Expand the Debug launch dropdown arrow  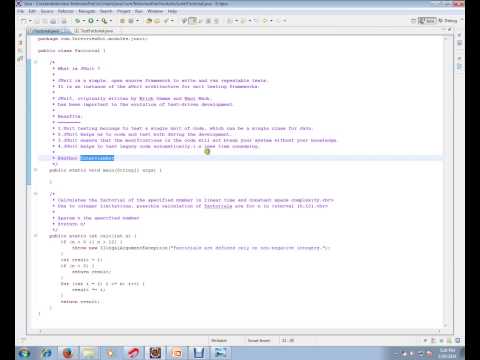point(84,21)
